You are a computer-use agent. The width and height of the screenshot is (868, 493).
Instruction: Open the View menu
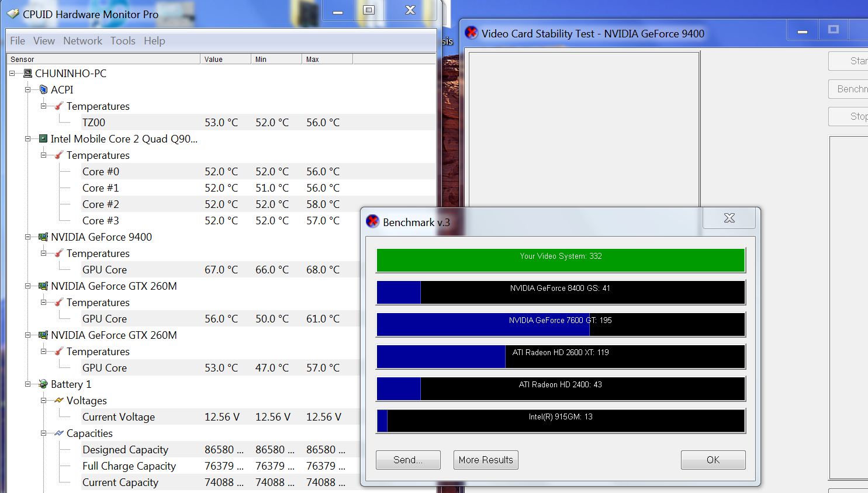click(x=44, y=41)
